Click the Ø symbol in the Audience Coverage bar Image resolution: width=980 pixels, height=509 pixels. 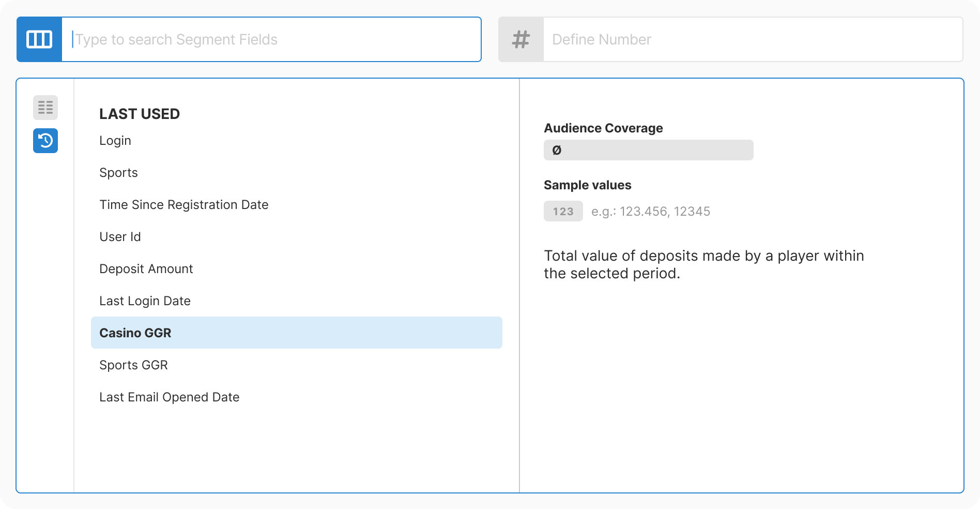pyautogui.click(x=556, y=150)
